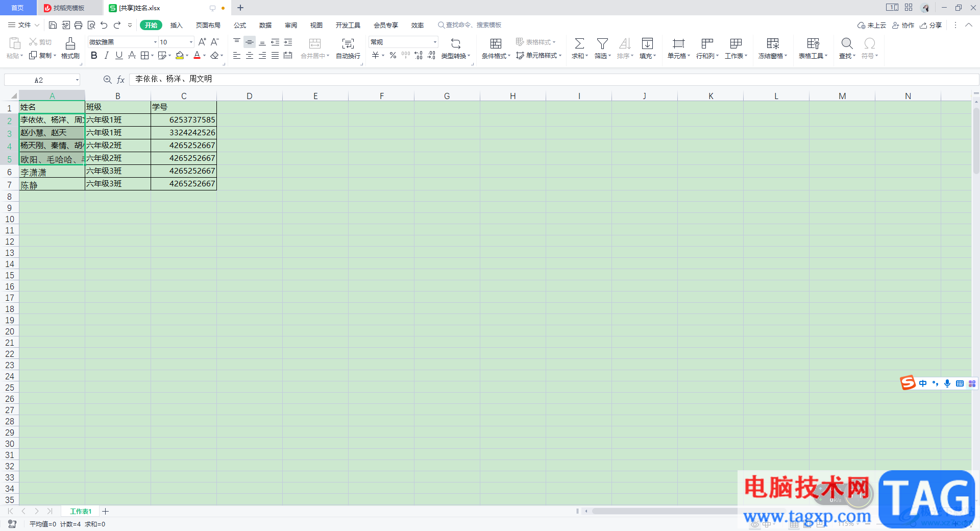Click the Name Box showing A2
This screenshot has height=531, width=980.
pos(42,80)
